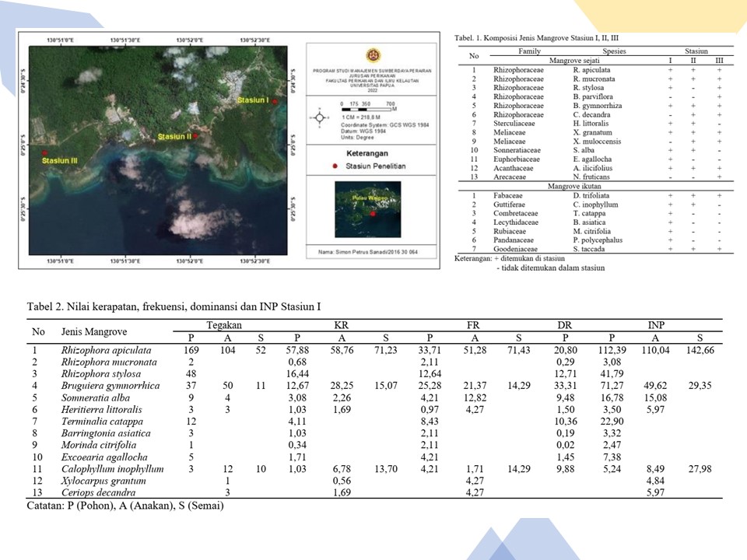Select the "Sonneratiaceae" family cell
The width and height of the screenshot is (747, 560).
[517, 150]
